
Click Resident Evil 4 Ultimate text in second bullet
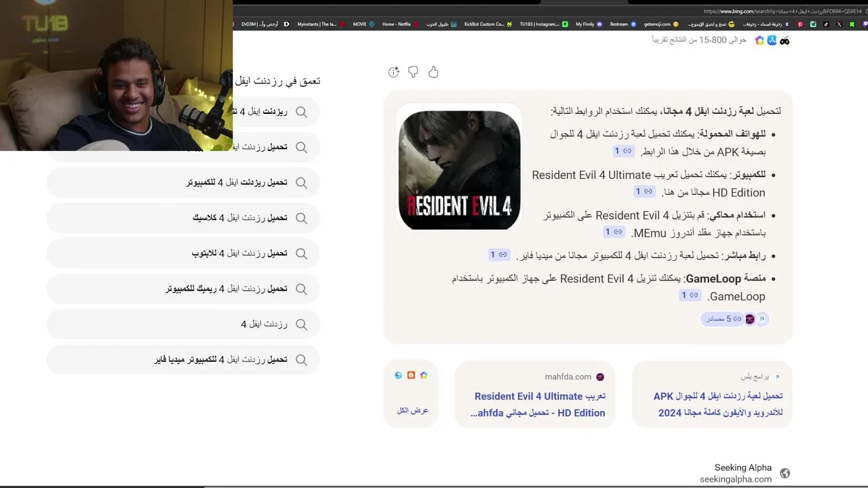tap(591, 175)
